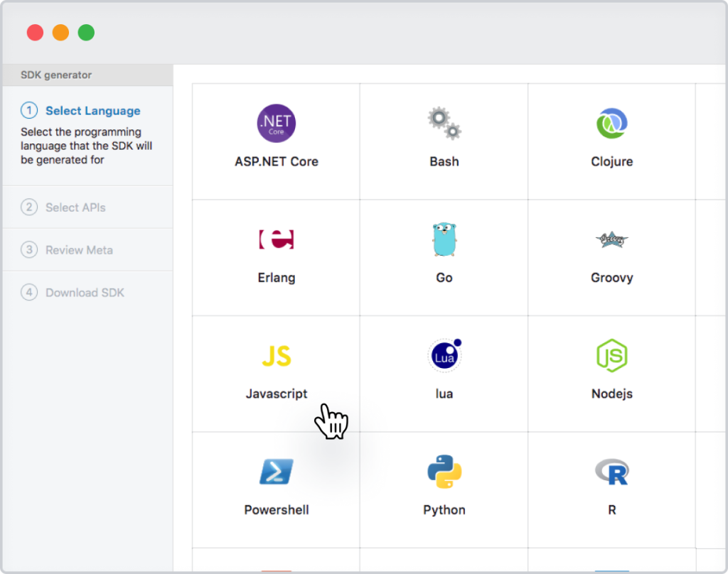Select the yellow JS Javascript icon

[x=277, y=356]
